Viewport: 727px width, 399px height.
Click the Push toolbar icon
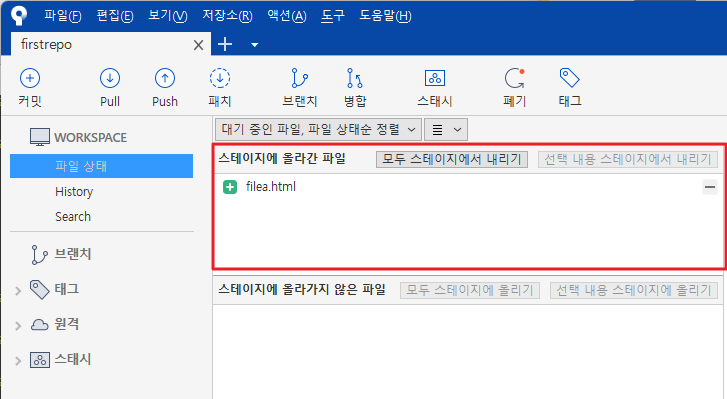[x=165, y=78]
